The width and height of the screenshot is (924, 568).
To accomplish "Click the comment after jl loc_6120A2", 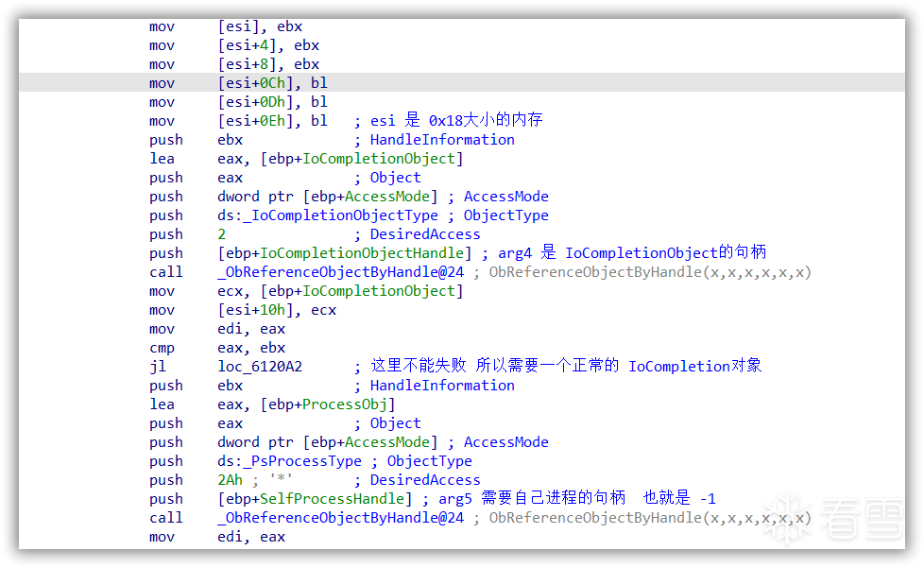I will (x=558, y=366).
